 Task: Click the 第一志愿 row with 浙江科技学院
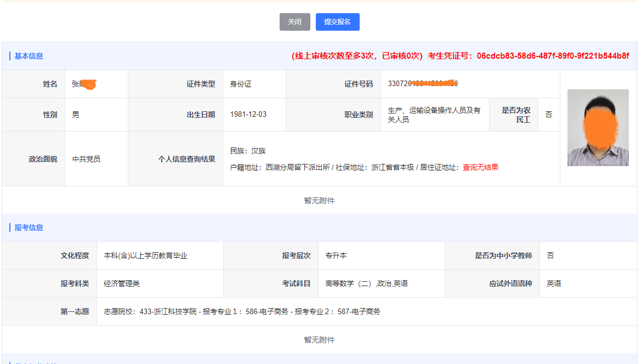[x=242, y=311]
